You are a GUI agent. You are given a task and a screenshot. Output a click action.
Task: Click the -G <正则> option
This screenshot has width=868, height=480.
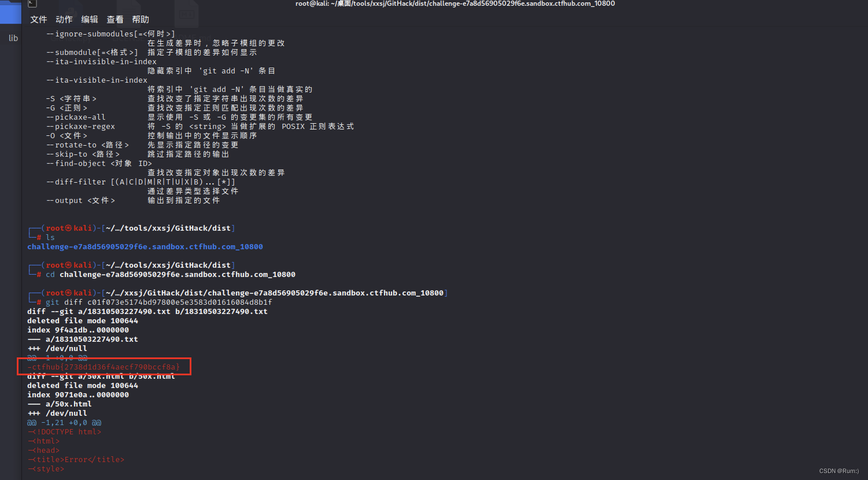click(67, 108)
